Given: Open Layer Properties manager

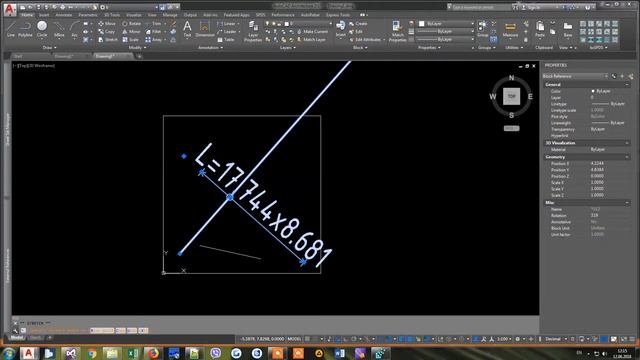Looking at the screenshot, I should coord(253,31).
